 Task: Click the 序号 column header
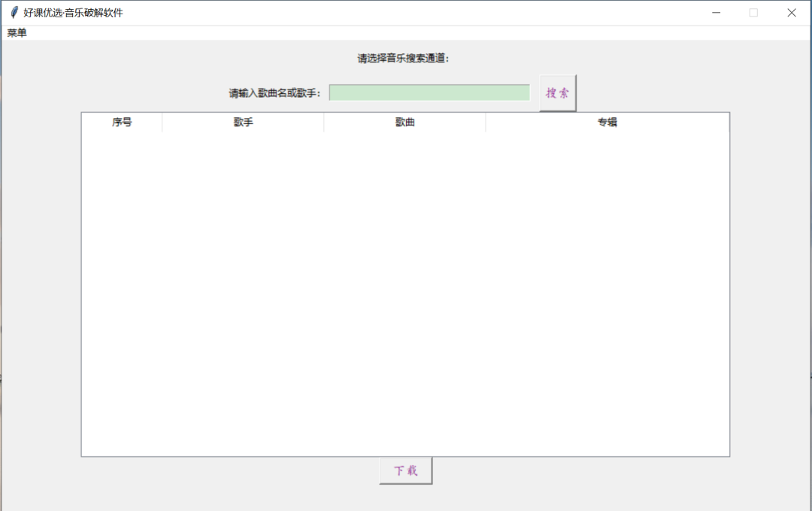[x=123, y=122]
